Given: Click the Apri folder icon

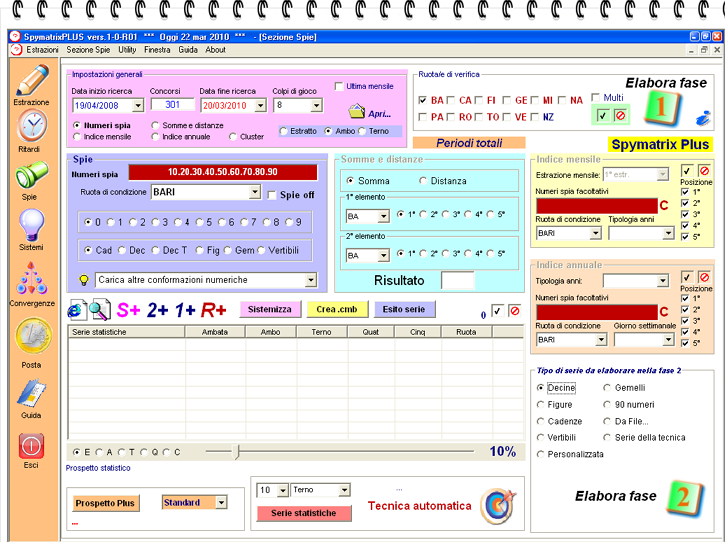Looking at the screenshot, I should coord(357,111).
